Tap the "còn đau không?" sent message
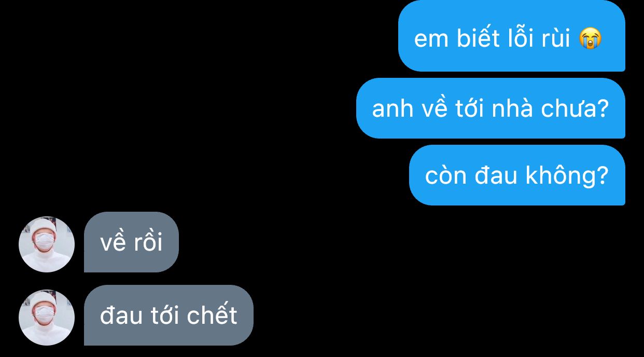The height and width of the screenshot is (357, 644). pyautogui.click(x=517, y=175)
